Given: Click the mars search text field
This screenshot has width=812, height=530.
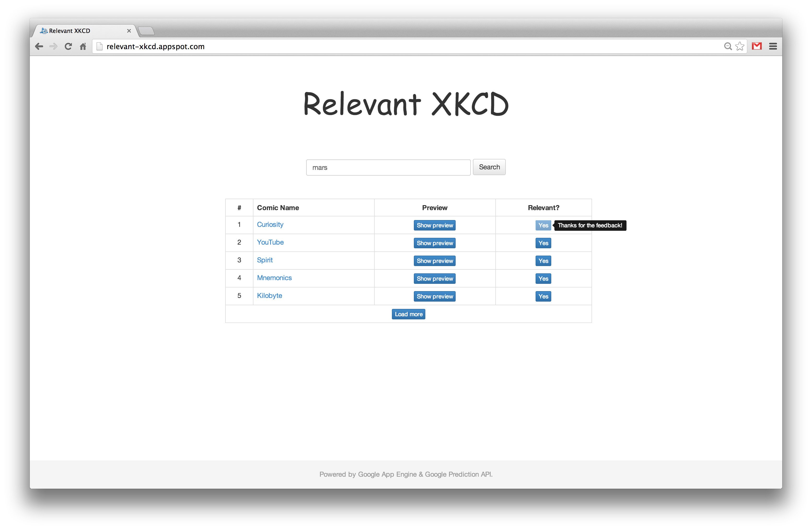Looking at the screenshot, I should (388, 168).
